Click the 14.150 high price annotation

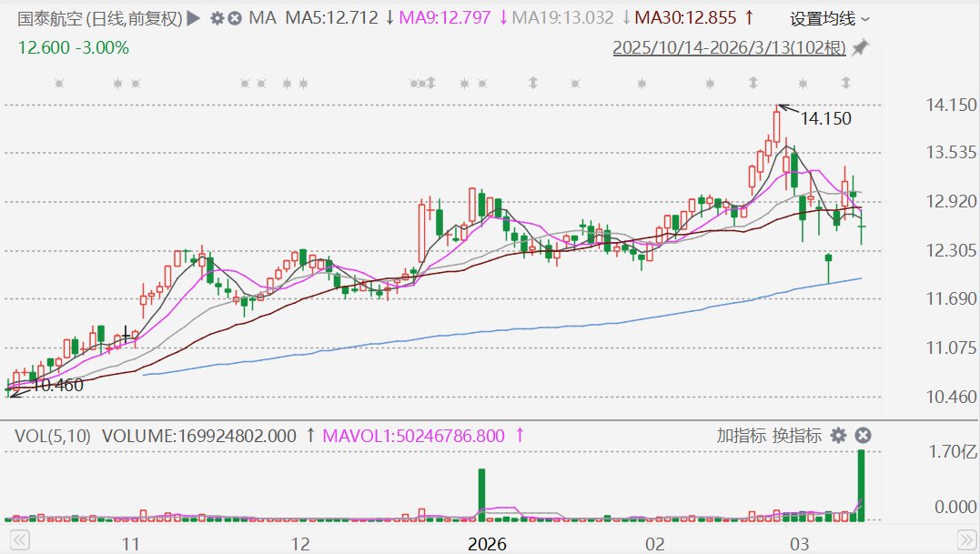825,118
